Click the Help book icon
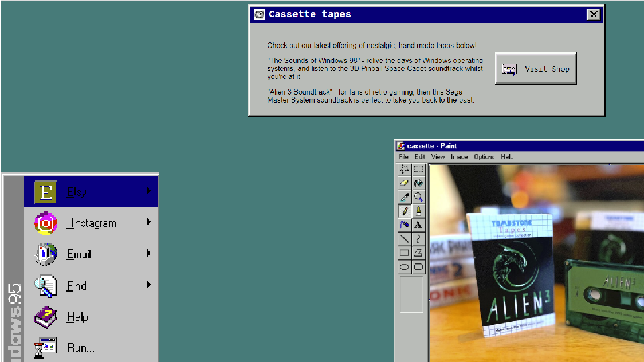This screenshot has width=644, height=362. tap(45, 317)
